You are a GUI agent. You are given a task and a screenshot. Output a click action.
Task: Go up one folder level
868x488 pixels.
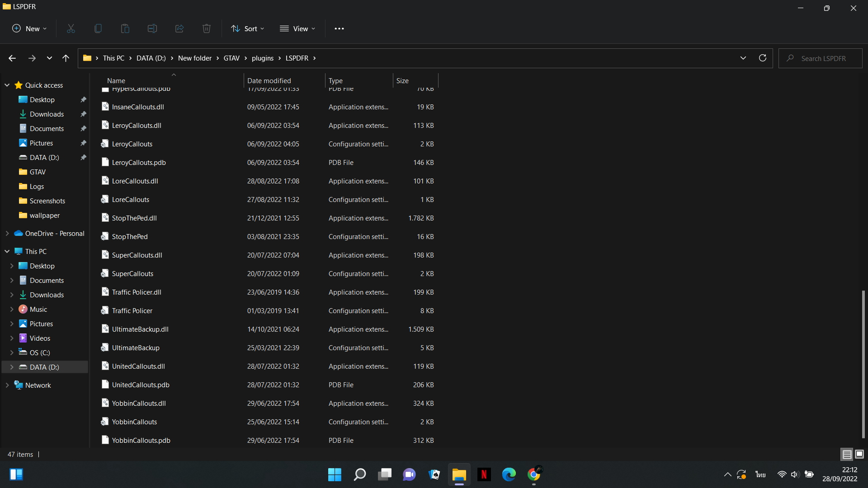coord(66,58)
